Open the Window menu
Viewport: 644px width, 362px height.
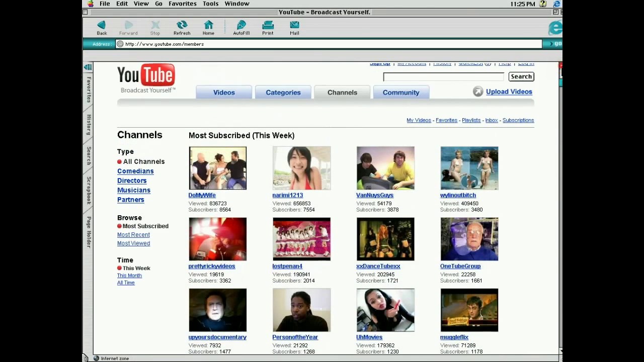(237, 4)
